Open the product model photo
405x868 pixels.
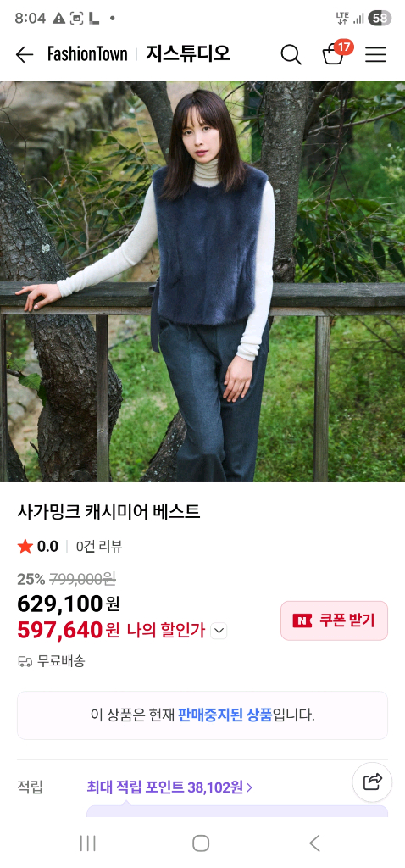[x=202, y=281]
